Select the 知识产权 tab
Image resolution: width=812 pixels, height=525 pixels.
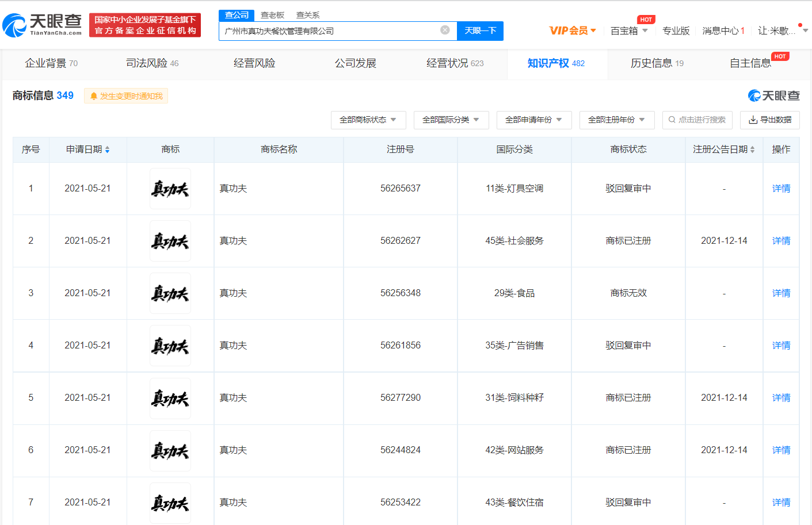coord(556,63)
